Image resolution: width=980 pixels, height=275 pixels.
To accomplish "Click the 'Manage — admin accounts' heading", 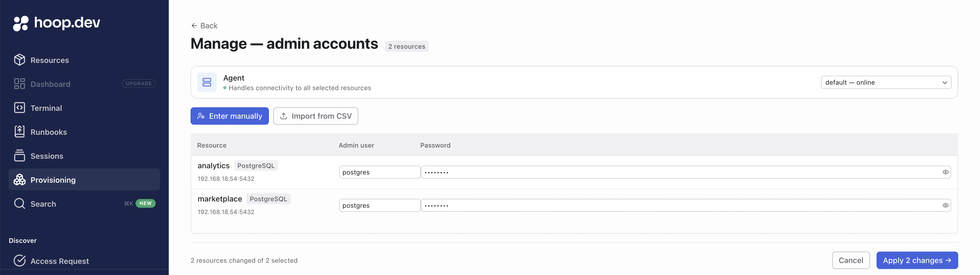I will pyautogui.click(x=284, y=44).
